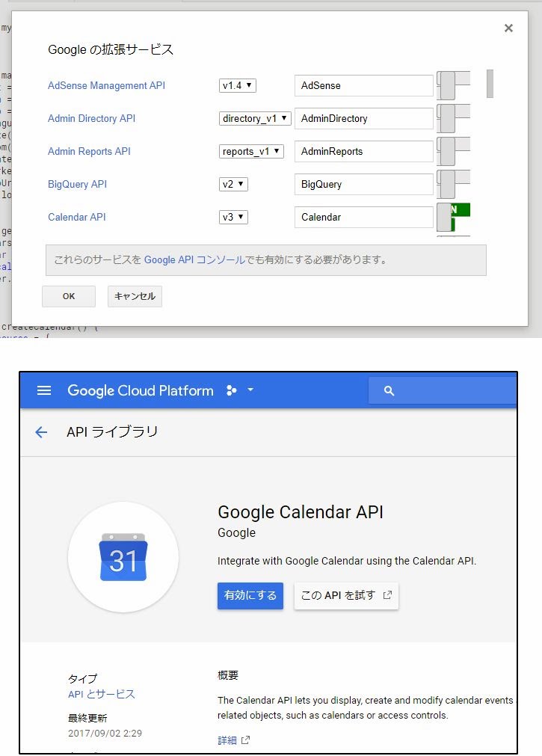Click the OK button
The width and height of the screenshot is (542, 756).
tap(69, 296)
